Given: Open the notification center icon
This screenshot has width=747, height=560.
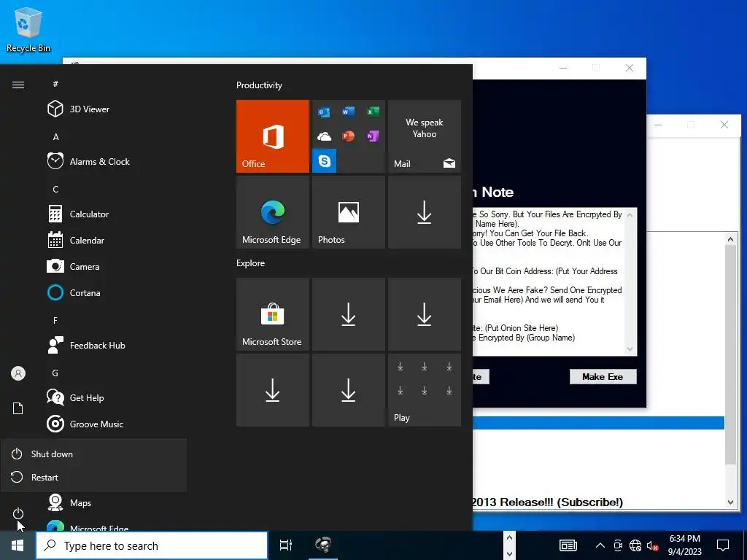Looking at the screenshot, I should pos(723,545).
